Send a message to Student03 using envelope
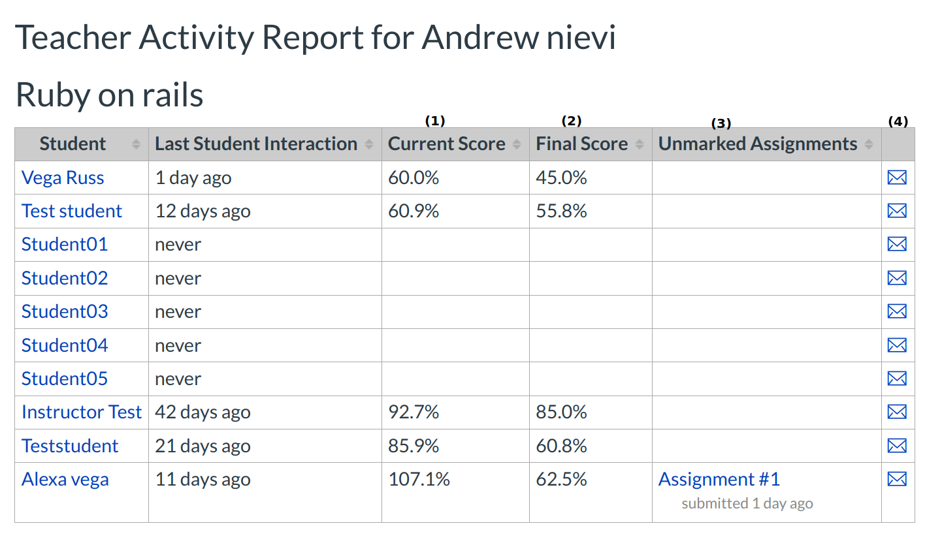 [x=897, y=311]
